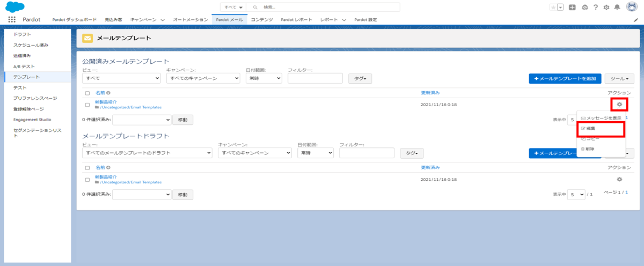Open 日付範囲 dropdown in published templates
Viewport: 644px width, 266px height.
click(x=264, y=78)
